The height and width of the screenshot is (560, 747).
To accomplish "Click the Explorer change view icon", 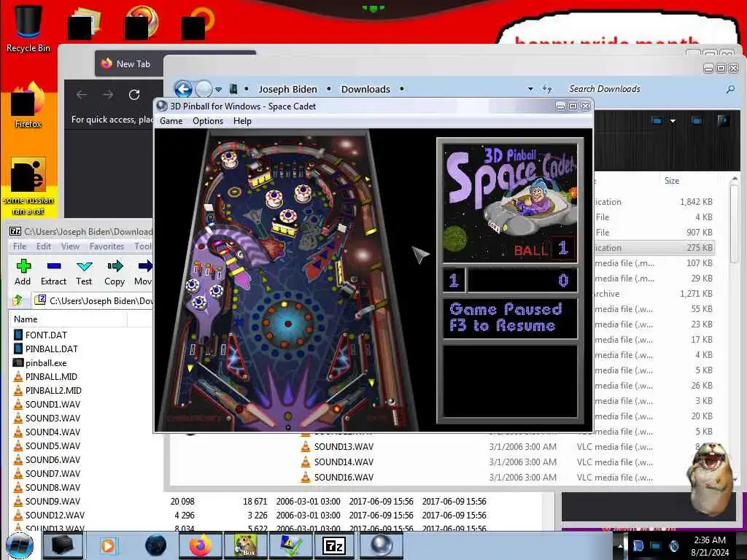I will 657,120.
